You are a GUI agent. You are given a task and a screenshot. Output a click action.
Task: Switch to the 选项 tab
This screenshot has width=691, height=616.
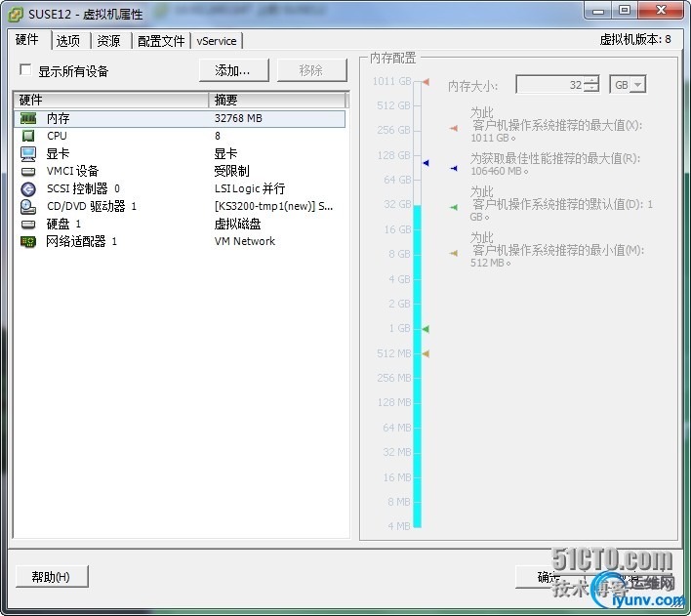click(68, 41)
